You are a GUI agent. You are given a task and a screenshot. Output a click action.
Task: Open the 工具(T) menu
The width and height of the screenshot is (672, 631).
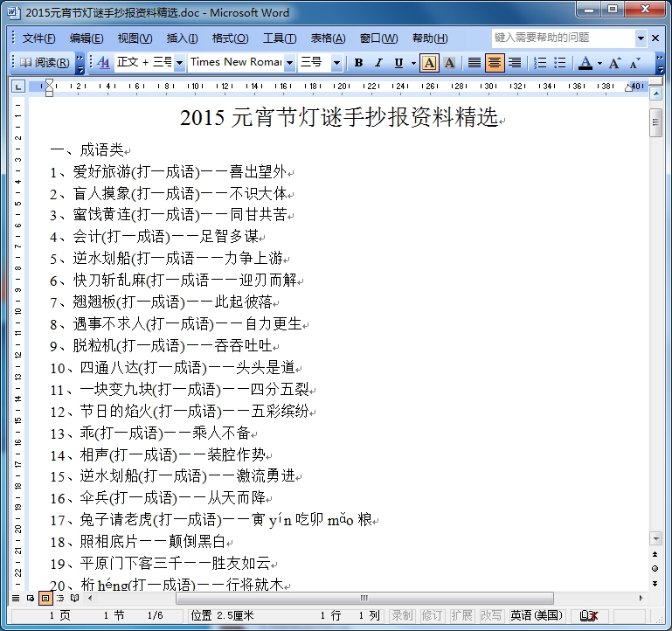pyautogui.click(x=280, y=38)
